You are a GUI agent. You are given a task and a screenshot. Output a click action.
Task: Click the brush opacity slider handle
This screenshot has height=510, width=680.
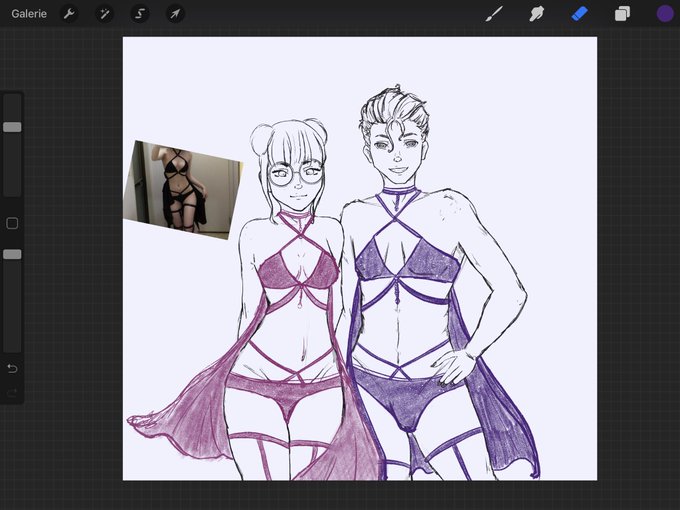point(12,255)
